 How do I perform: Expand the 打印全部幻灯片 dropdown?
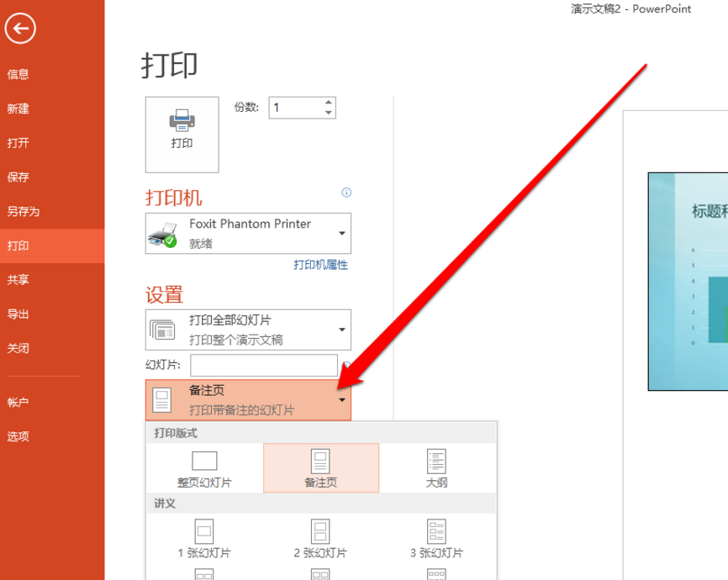pyautogui.click(x=248, y=330)
